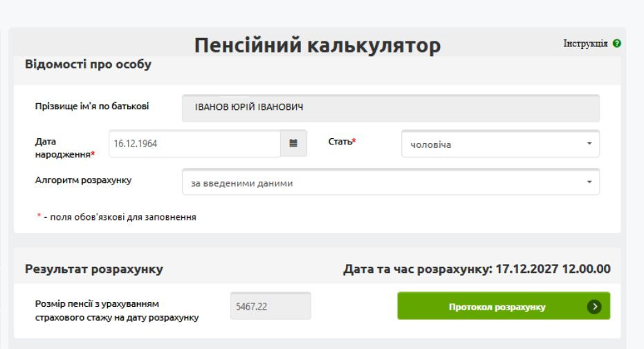Click the pension amount field 5467.22
The image size is (644, 349).
click(x=270, y=306)
